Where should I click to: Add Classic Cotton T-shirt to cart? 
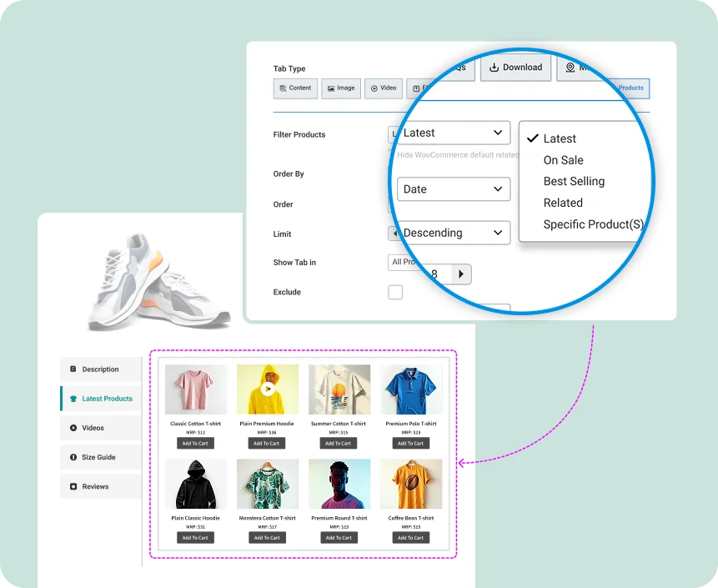point(195,443)
